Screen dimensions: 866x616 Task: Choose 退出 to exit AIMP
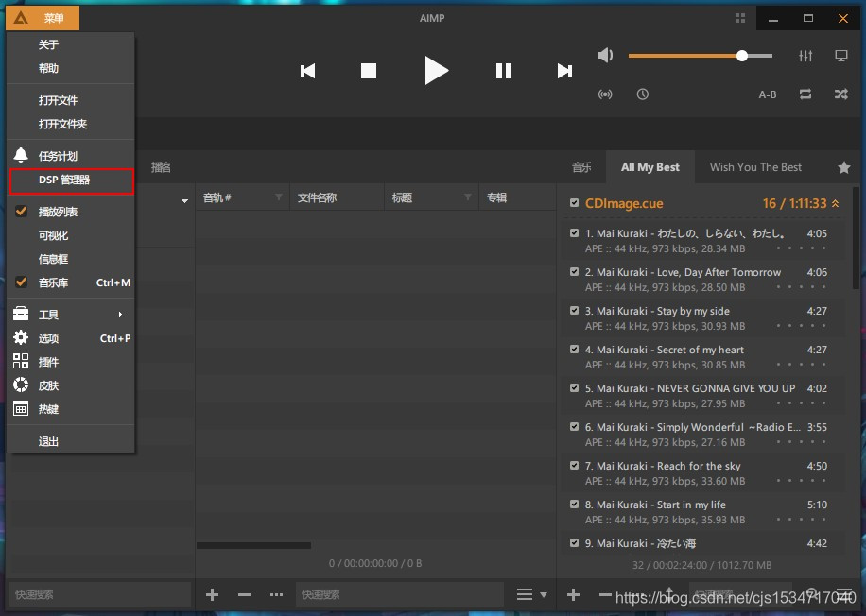[x=71, y=441]
